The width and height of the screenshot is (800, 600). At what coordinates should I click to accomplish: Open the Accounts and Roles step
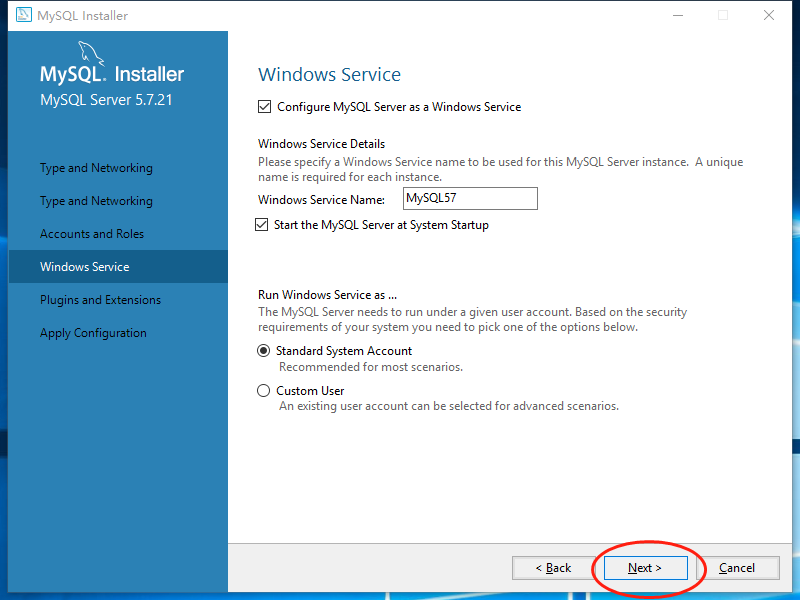[92, 234]
